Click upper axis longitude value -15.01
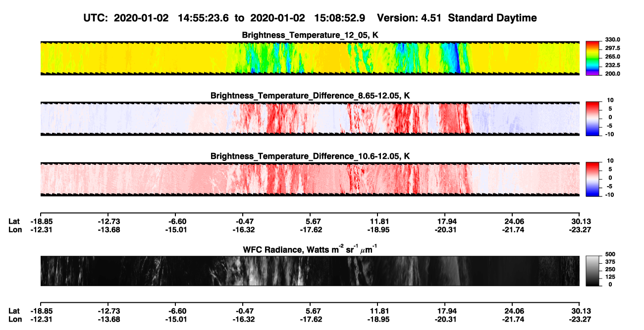Image resolution: width=644 pixels, height=330 pixels. coord(177,230)
